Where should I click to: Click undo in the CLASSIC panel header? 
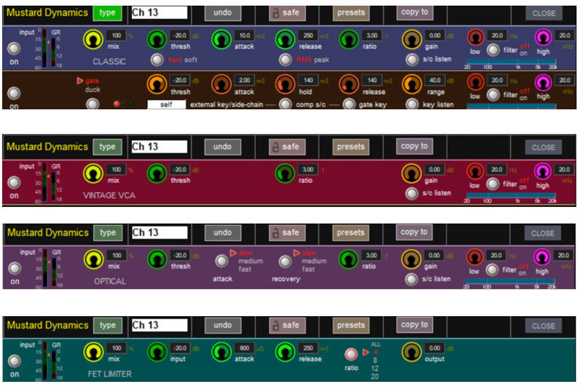click(222, 12)
